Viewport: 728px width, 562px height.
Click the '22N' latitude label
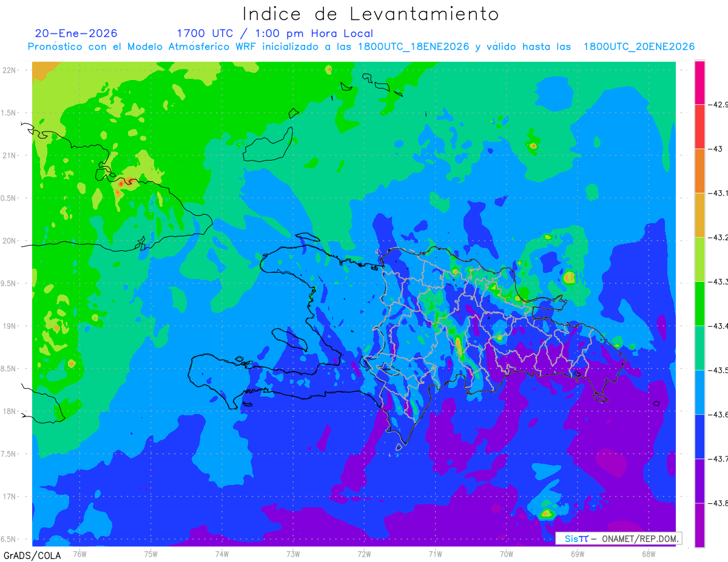10,70
